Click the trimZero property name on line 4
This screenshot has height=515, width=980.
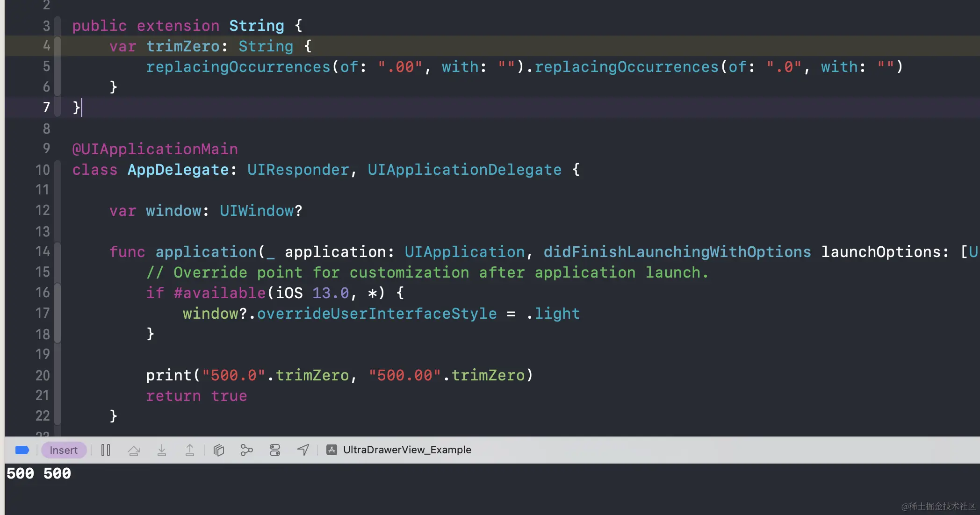click(x=183, y=46)
